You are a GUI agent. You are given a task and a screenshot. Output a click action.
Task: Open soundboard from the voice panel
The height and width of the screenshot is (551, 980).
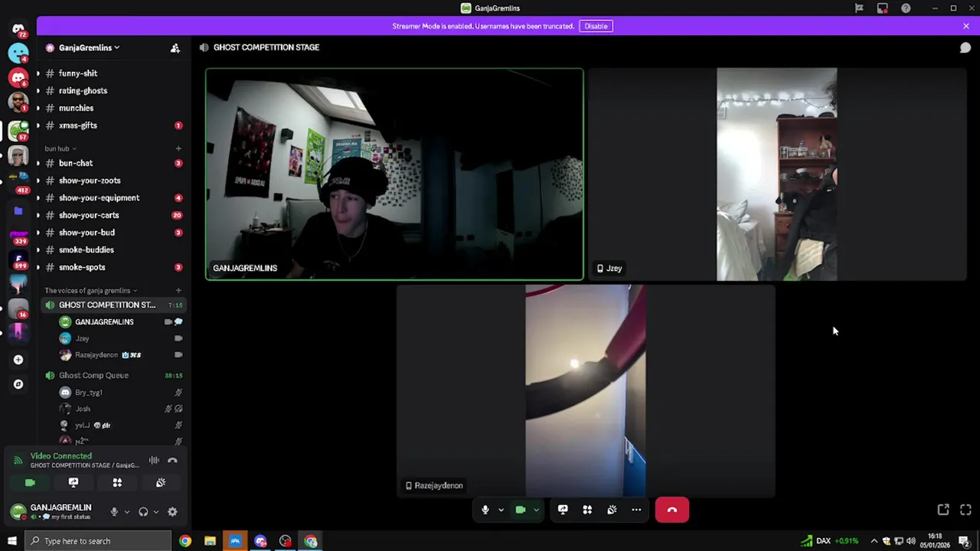click(161, 483)
